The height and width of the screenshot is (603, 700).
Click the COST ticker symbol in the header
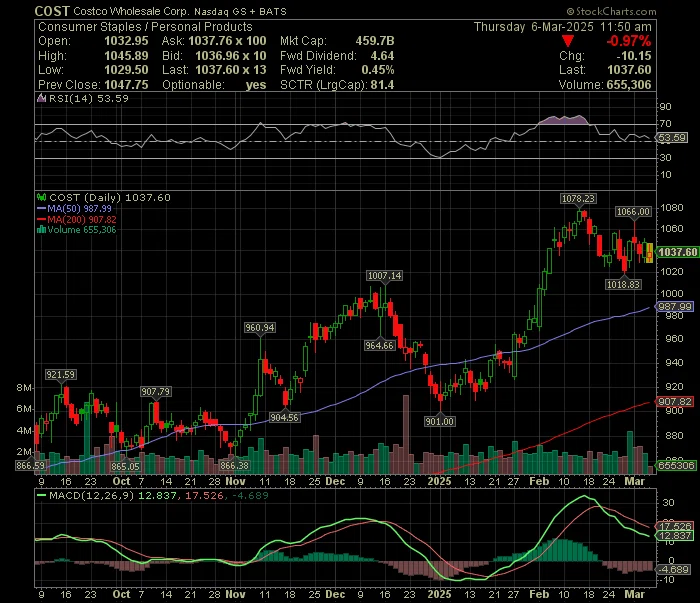[52, 11]
